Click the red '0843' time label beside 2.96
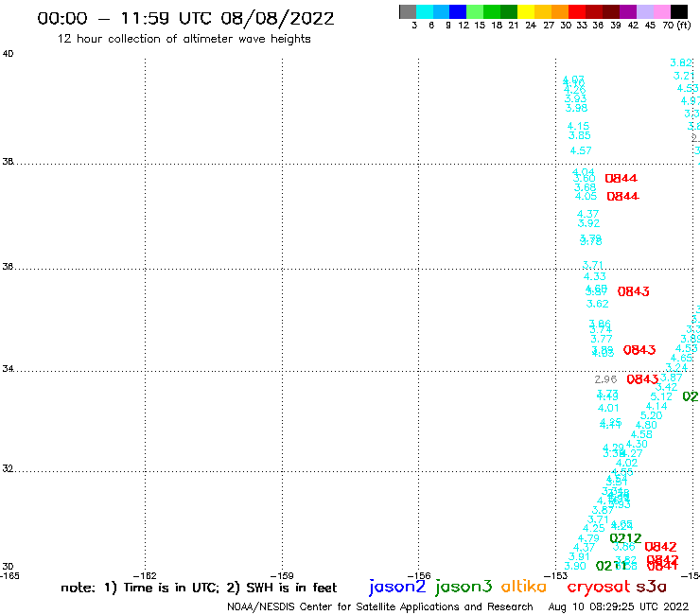The width and height of the screenshot is (700, 615). tap(642, 379)
